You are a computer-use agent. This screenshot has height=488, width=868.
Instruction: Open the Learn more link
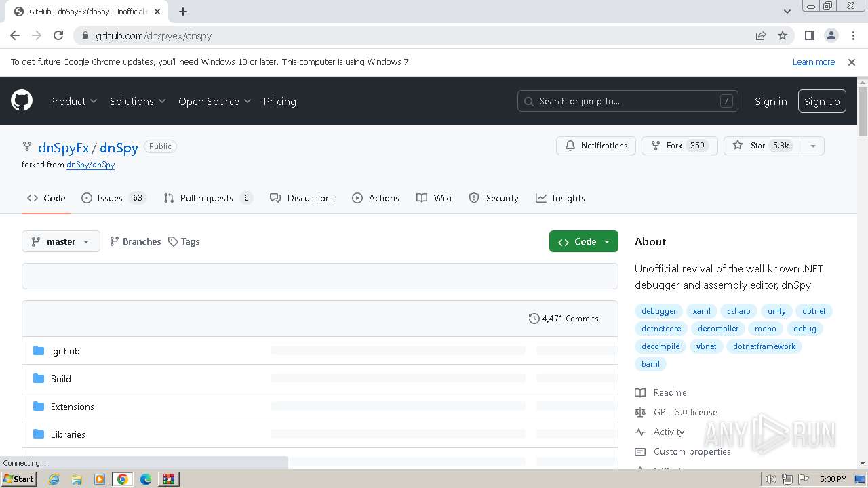pyautogui.click(x=814, y=62)
